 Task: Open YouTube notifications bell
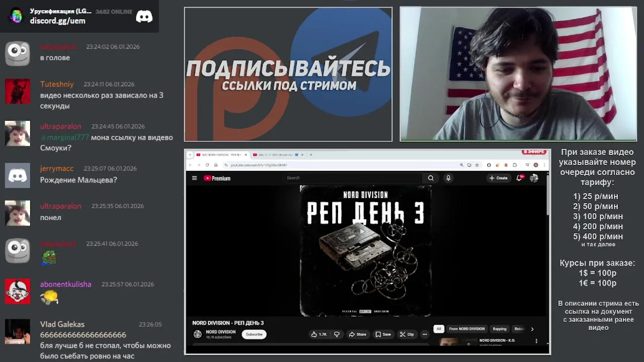pos(519,178)
